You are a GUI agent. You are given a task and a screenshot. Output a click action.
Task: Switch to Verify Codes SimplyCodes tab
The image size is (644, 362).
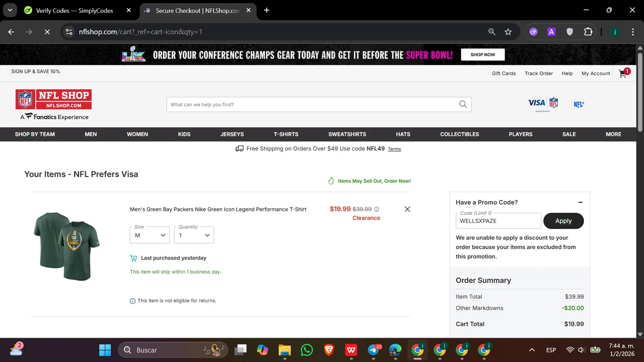(x=74, y=10)
